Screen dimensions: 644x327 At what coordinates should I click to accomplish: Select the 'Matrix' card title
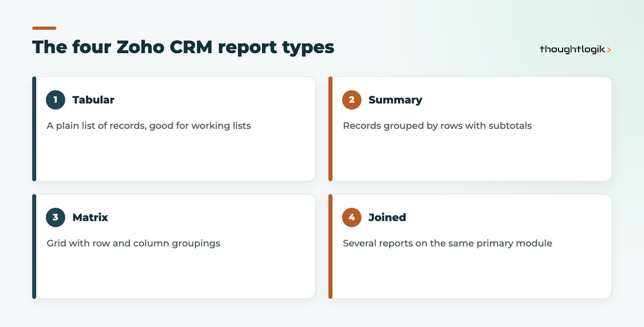coord(90,217)
